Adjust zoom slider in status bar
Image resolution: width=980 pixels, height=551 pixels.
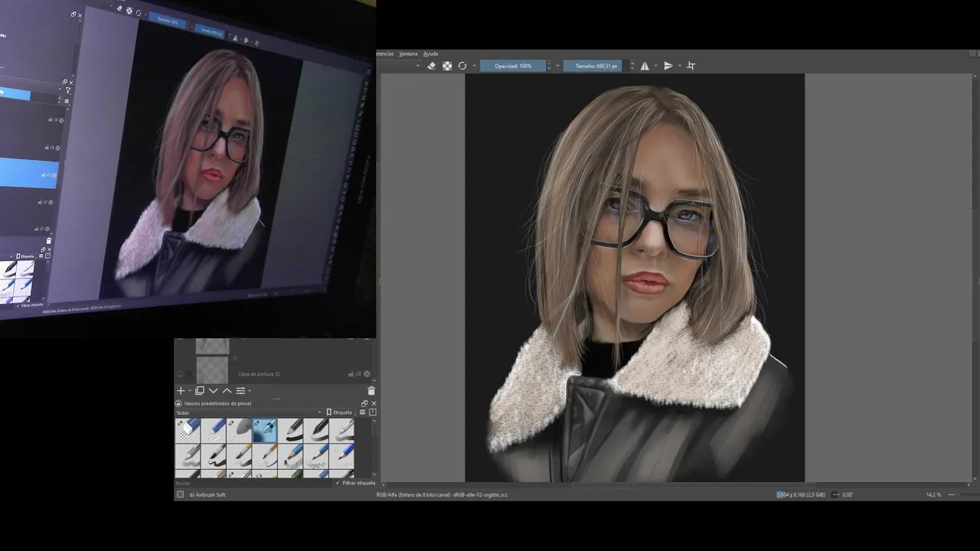(963, 495)
